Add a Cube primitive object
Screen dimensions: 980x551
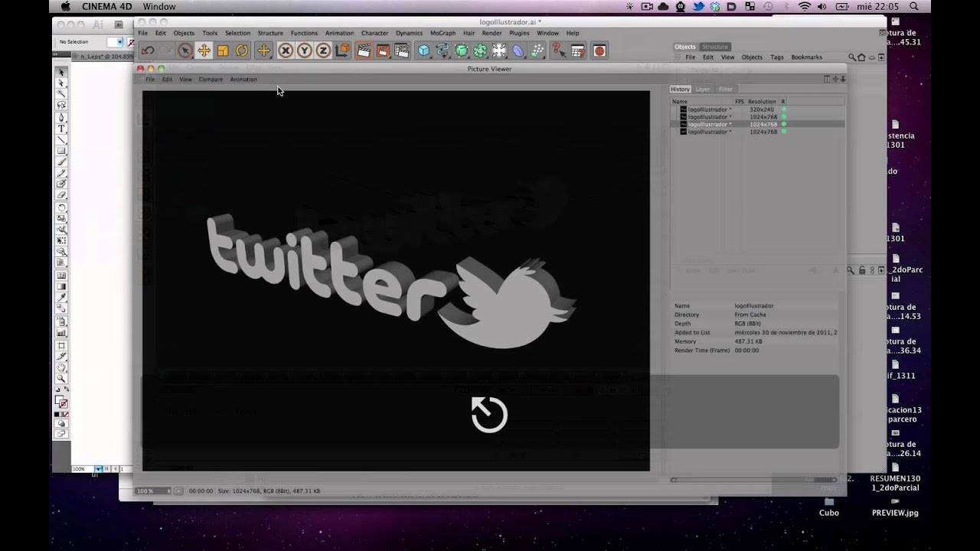(423, 51)
